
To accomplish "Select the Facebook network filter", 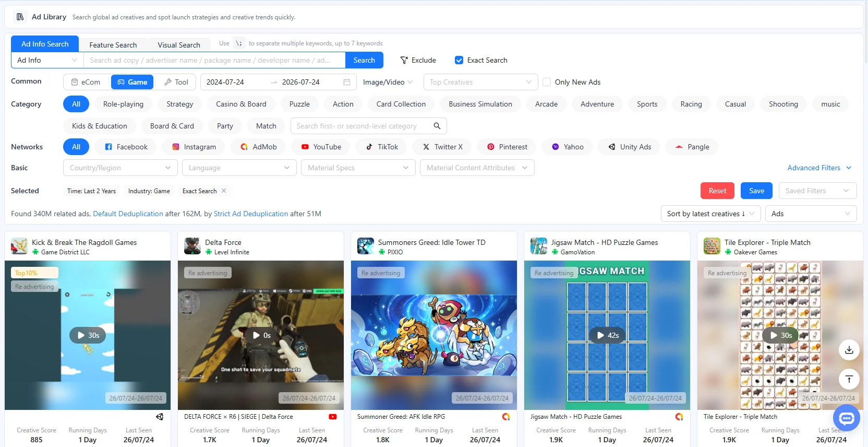I will point(126,147).
